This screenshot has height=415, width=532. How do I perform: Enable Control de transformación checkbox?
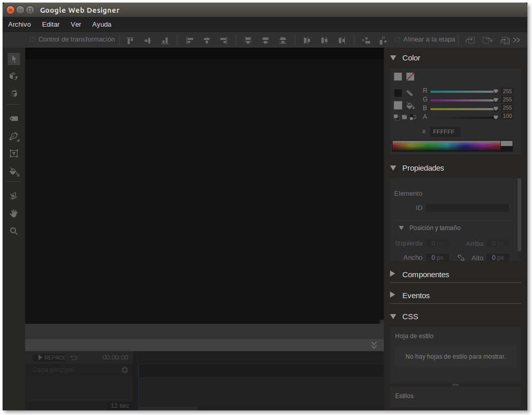pyautogui.click(x=32, y=39)
